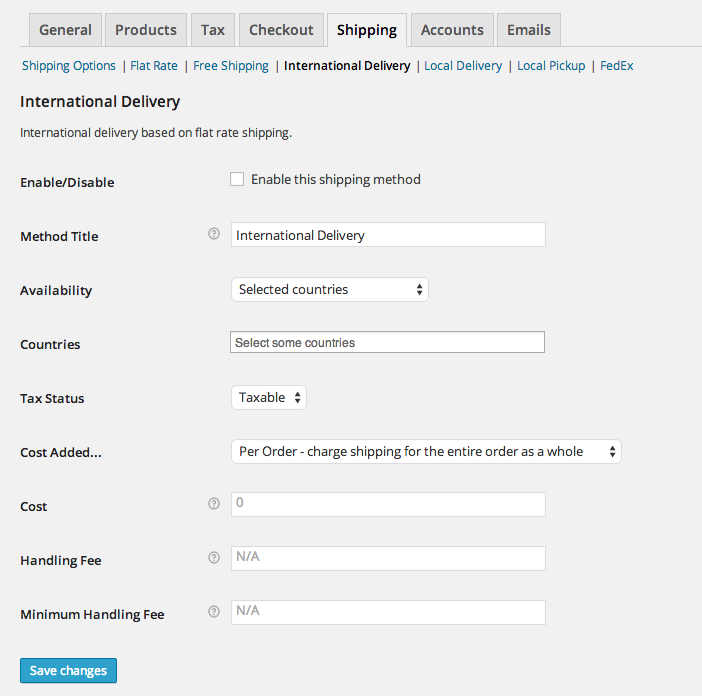The image size is (702, 696).
Task: Click the Handling Fee input field
Action: point(388,559)
